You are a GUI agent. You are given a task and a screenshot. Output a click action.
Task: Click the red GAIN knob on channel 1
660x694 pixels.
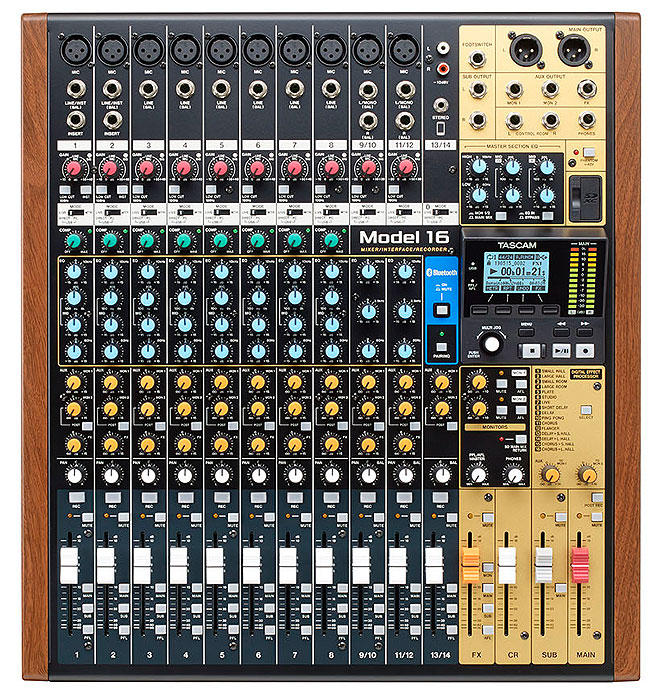pos(73,169)
